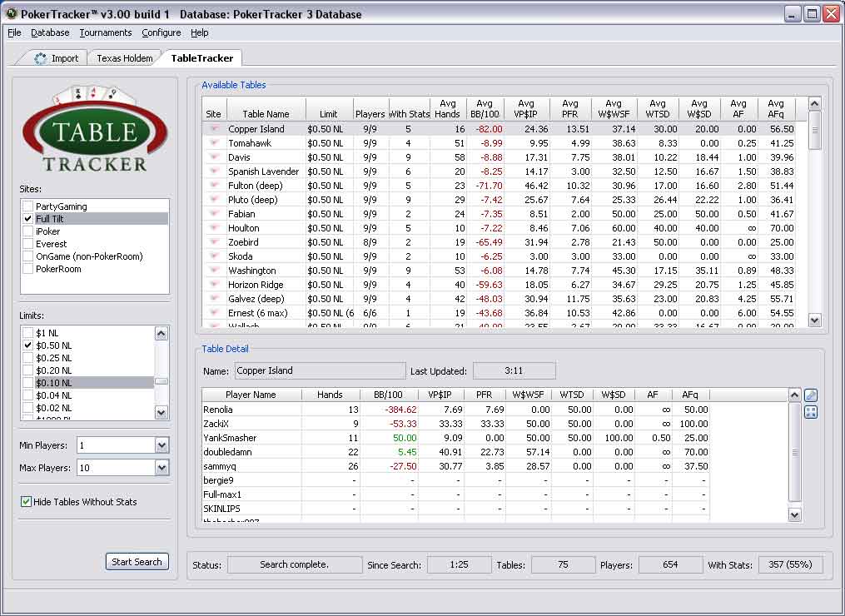
Task: Click the site icon in the Spanish Lavender row
Action: pos(215,171)
